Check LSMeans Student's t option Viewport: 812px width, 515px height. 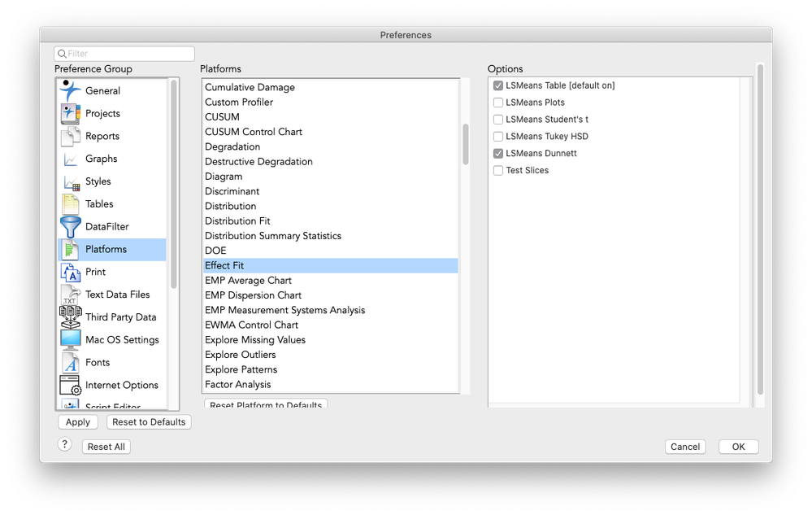[x=498, y=120]
